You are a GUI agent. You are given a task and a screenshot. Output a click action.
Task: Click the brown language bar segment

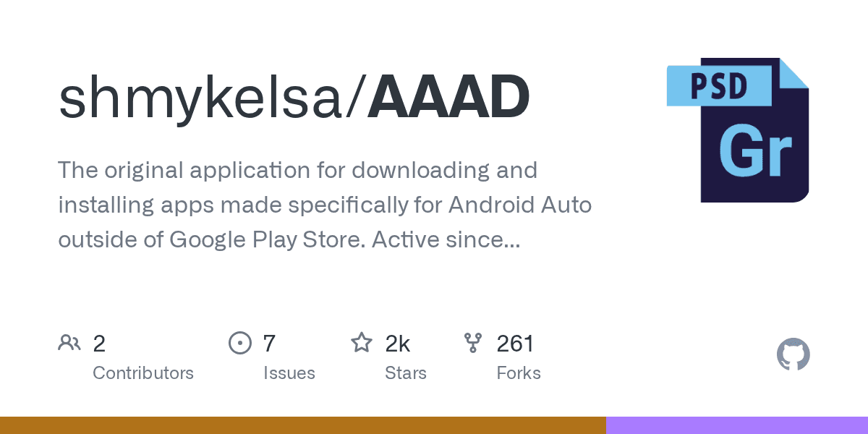(x=302, y=425)
